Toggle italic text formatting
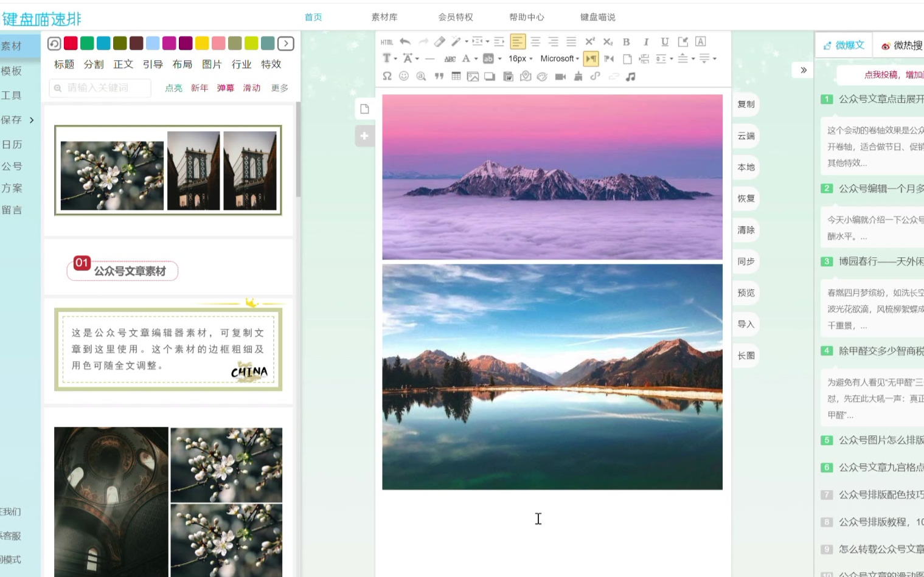The height and width of the screenshot is (577, 924). coord(645,41)
